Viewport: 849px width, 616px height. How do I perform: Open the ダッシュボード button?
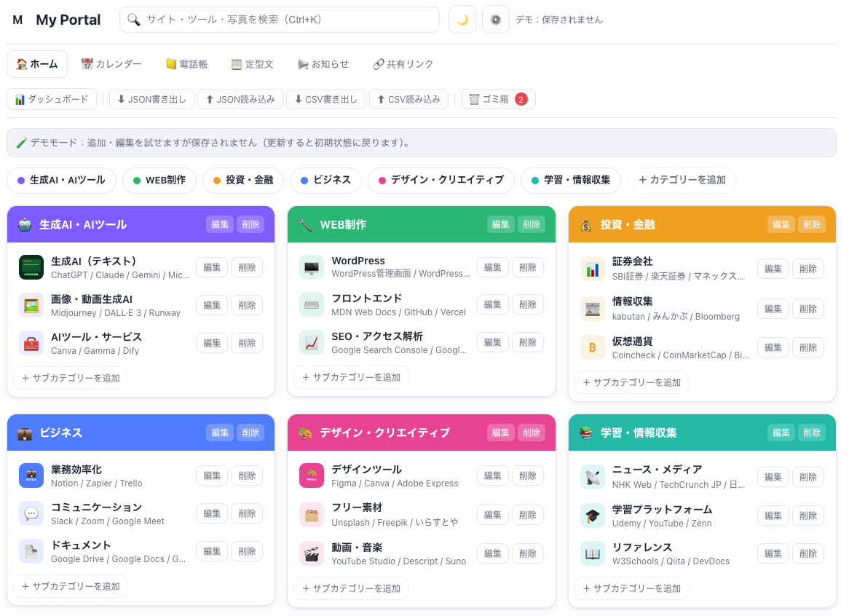[x=52, y=99]
